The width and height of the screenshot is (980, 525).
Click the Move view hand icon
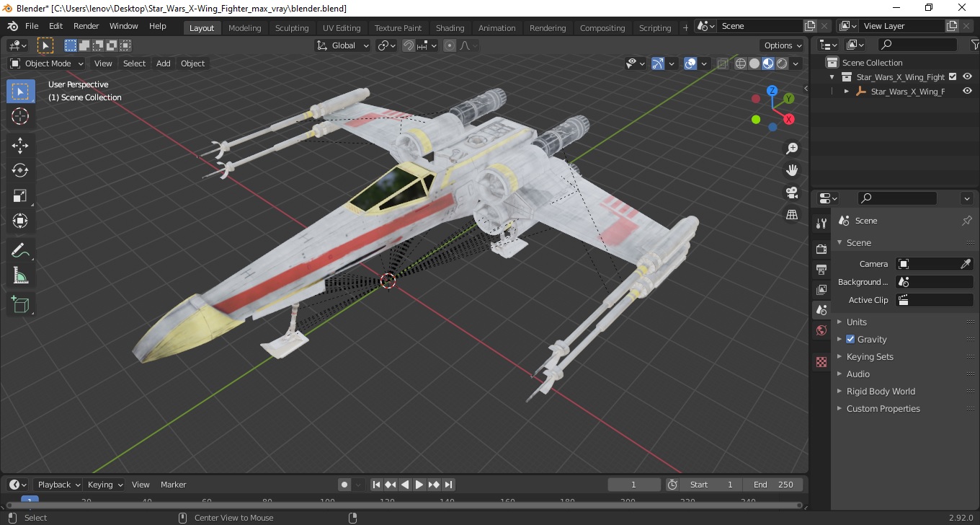(792, 170)
